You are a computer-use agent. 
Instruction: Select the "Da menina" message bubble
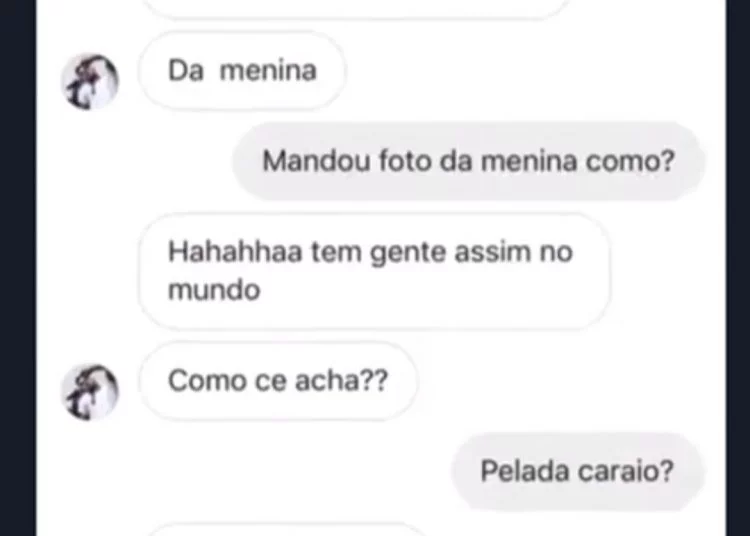point(243,71)
